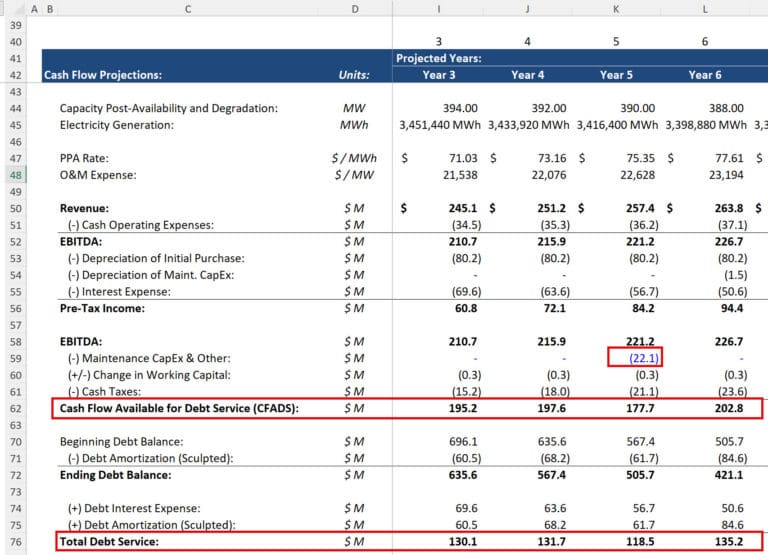Viewport: 768px width, 555px height.
Task: Select CFADS value 177.7
Action: coord(640,408)
